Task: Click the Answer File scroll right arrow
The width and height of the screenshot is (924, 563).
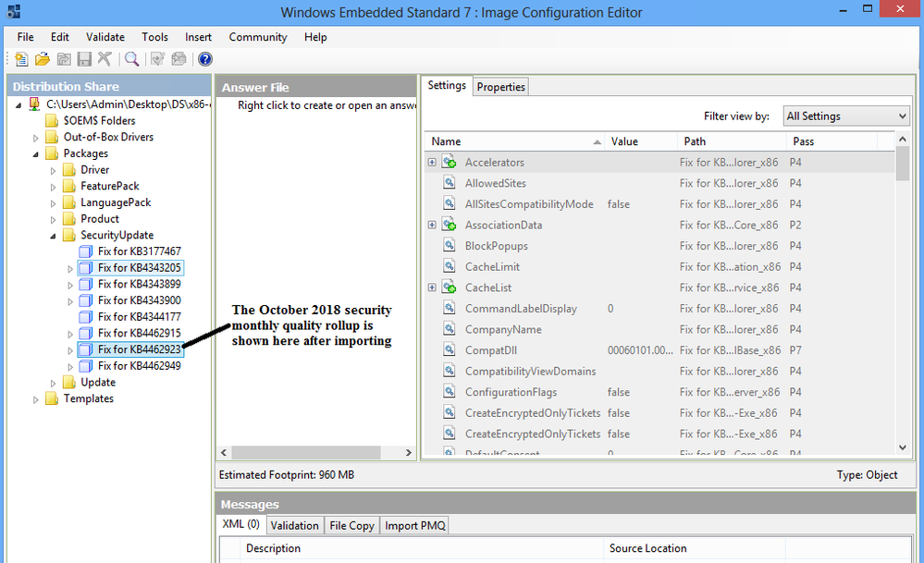Action: pyautogui.click(x=409, y=452)
